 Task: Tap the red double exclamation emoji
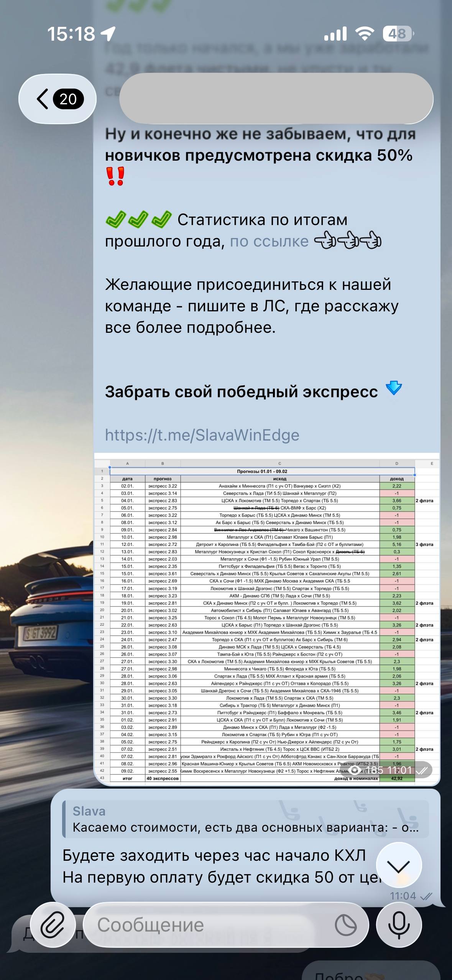tap(115, 176)
